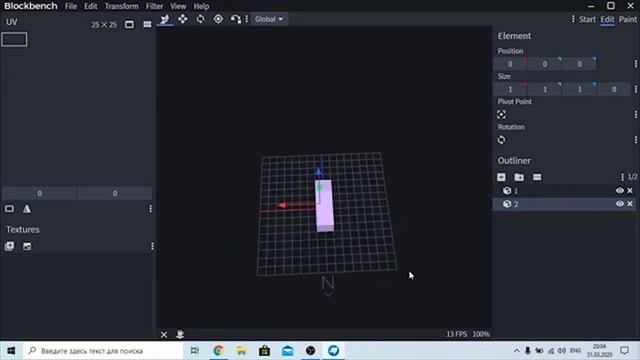The image size is (640, 360).
Task: Open the Position row more-options dots
Action: tap(636, 64)
